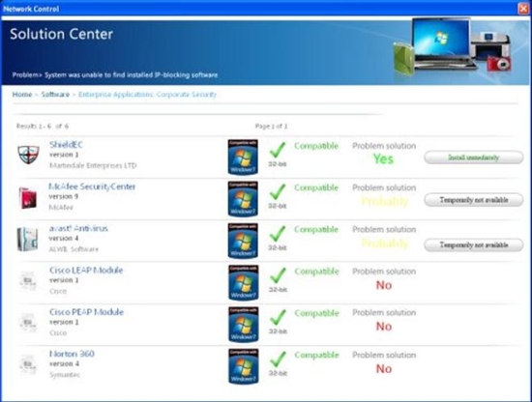Image resolution: width=532 pixels, height=402 pixels.
Task: Click the avast! Antivirus box icon
Action: 28,240
